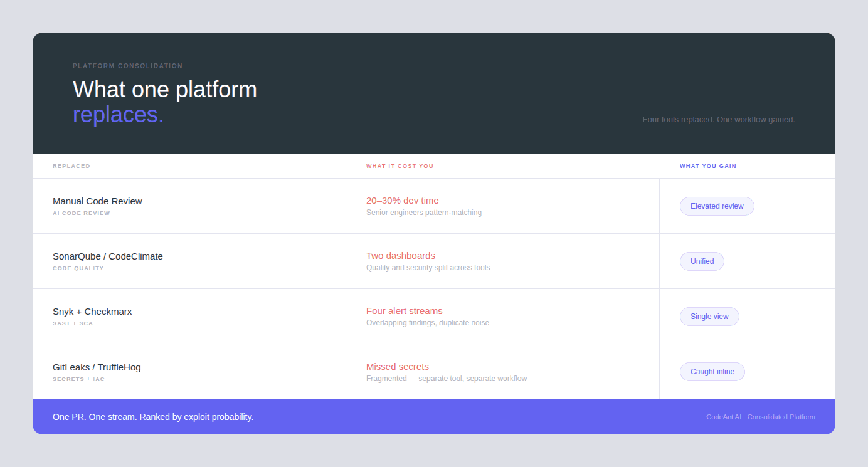The width and height of the screenshot is (868, 467).
Task: Click the 'What one platform' heading
Action: pos(165,90)
